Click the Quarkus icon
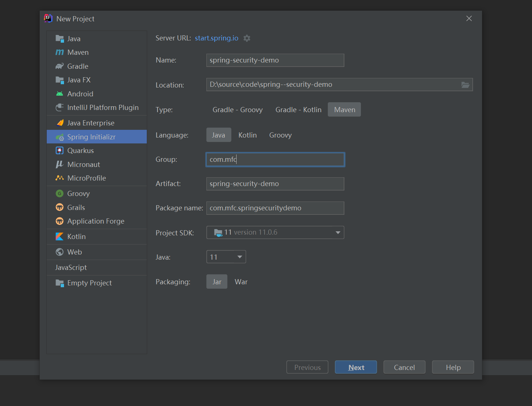Image resolution: width=532 pixels, height=406 pixels. click(60, 150)
